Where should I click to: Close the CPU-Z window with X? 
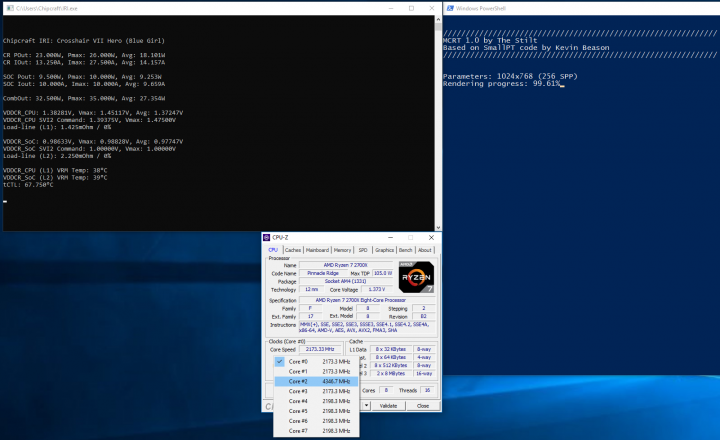tap(431, 237)
